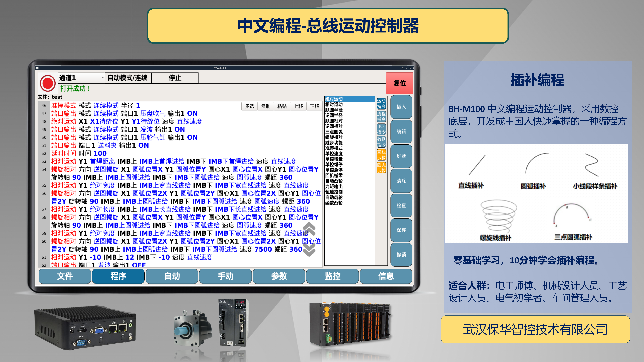The height and width of the screenshot is (362, 644).
Task: Click the 保存 save button
Action: click(401, 230)
